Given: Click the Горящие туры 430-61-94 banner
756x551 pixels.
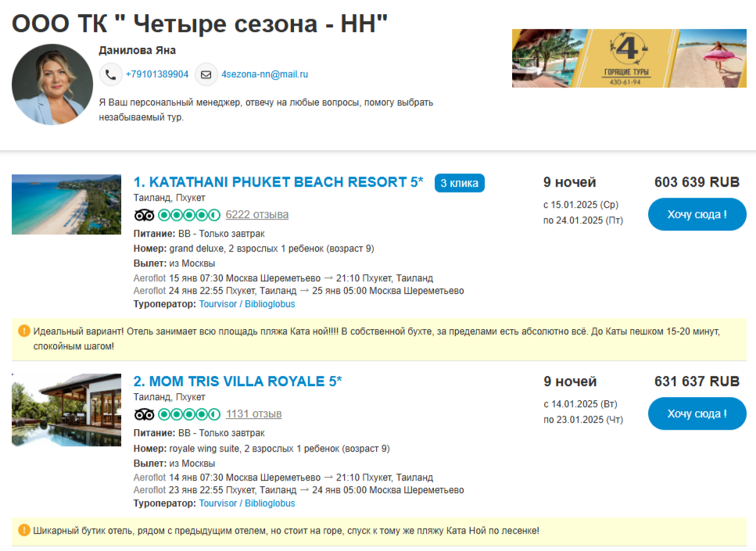Looking at the screenshot, I should click(x=629, y=59).
